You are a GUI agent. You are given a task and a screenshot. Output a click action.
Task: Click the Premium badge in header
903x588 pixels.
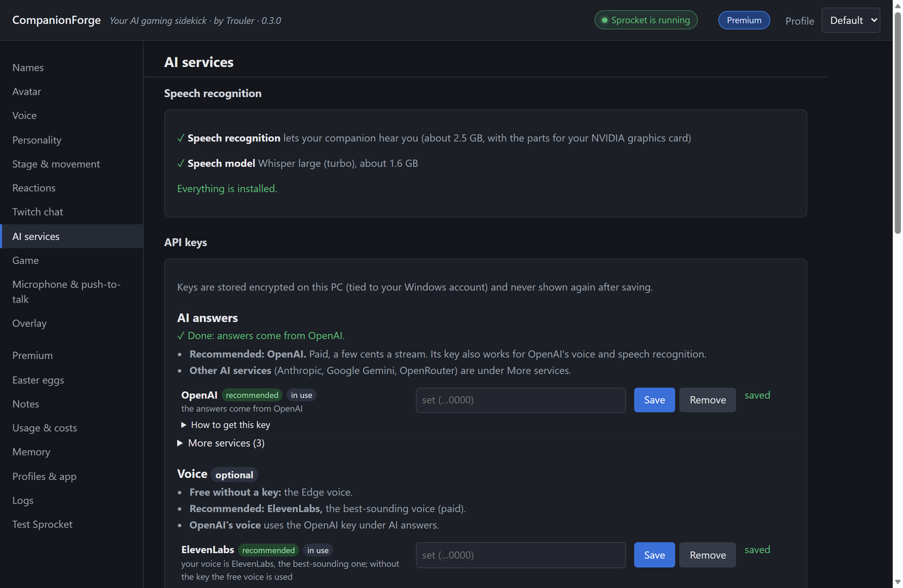pyautogui.click(x=744, y=21)
